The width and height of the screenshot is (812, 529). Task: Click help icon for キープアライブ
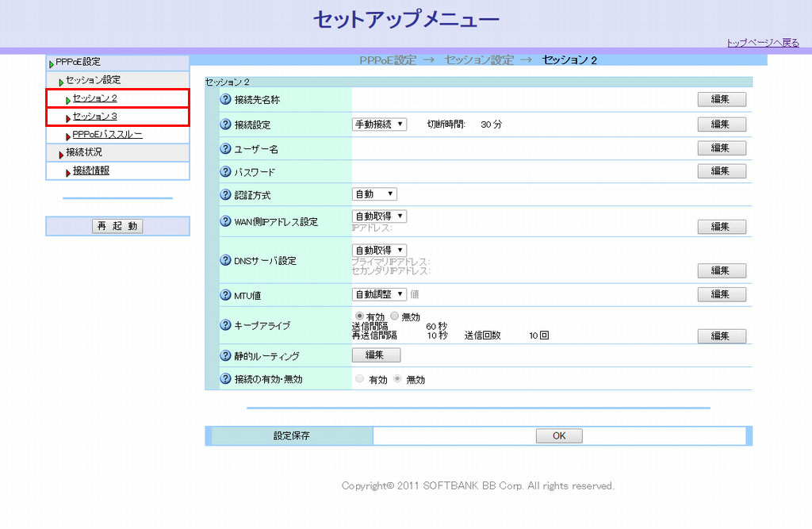(x=225, y=325)
